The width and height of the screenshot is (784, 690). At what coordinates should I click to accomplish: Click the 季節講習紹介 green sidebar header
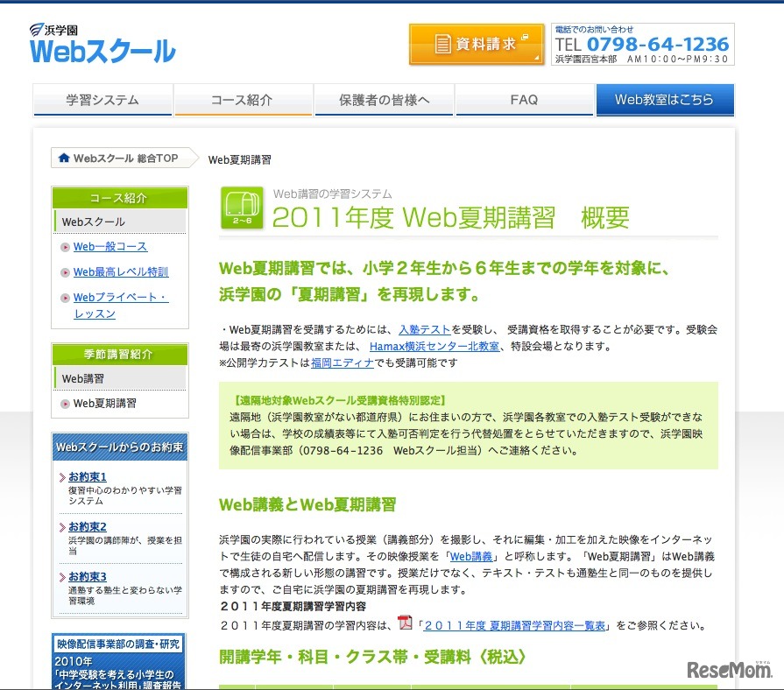pyautogui.click(x=120, y=355)
